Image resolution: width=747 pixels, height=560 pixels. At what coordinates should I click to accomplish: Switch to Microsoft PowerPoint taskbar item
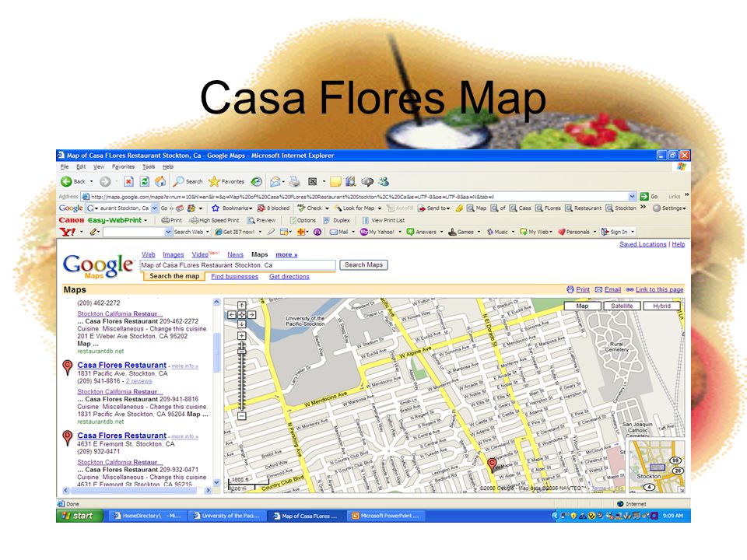coord(386,516)
